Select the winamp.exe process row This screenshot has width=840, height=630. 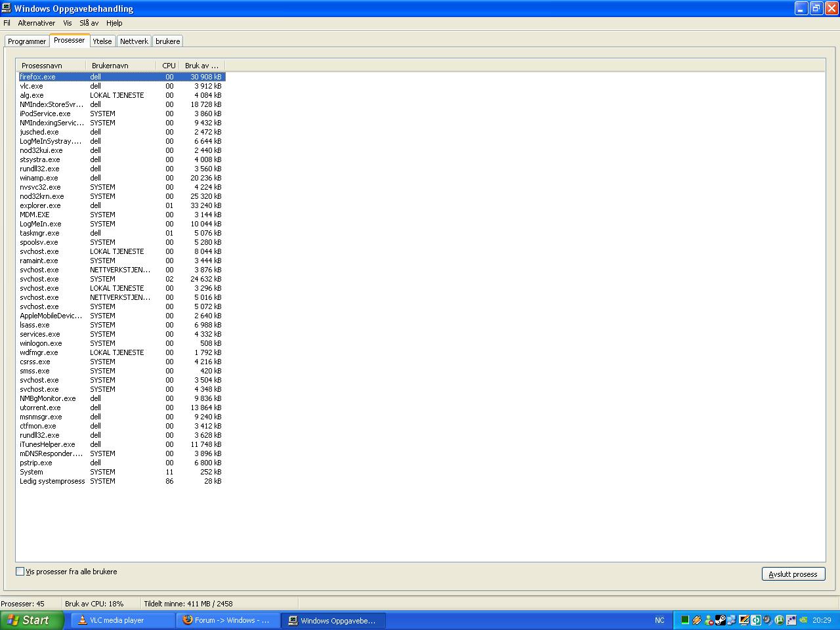[x=122, y=178]
